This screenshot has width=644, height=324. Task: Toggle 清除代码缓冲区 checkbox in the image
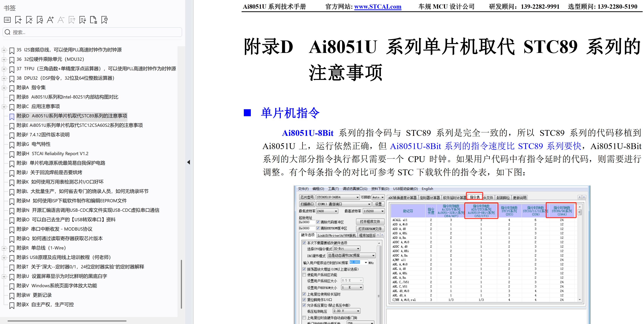point(318,222)
